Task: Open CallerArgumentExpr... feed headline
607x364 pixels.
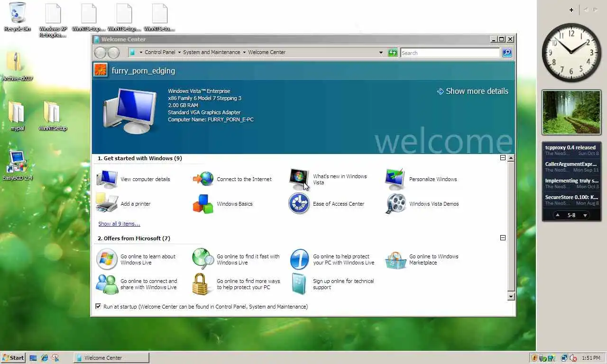Action: click(x=571, y=166)
